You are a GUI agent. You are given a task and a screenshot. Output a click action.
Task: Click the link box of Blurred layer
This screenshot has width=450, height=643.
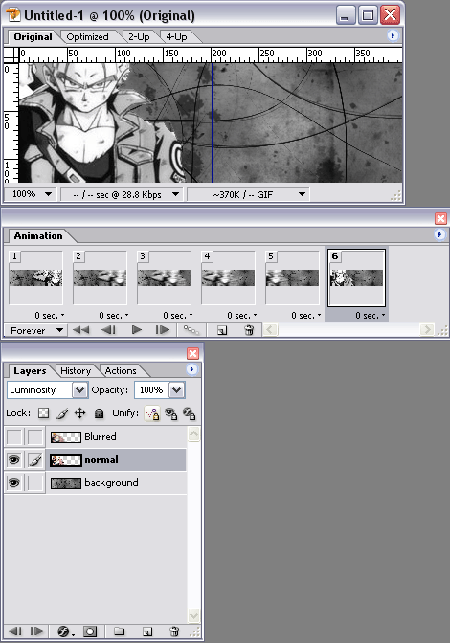click(x=35, y=437)
